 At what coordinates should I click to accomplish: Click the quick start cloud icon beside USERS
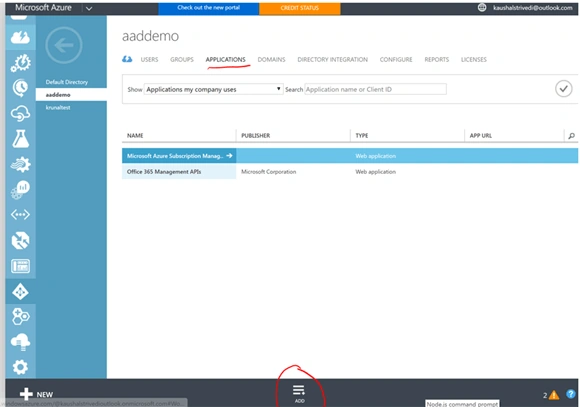coord(127,59)
